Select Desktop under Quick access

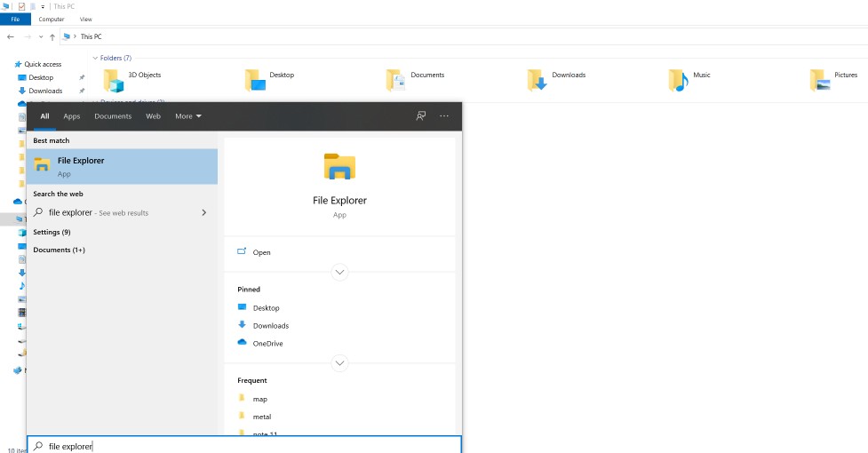(x=41, y=77)
